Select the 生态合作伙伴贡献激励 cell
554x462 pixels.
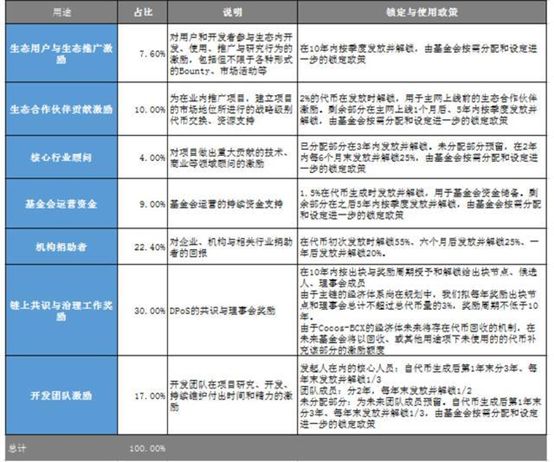[x=61, y=109]
